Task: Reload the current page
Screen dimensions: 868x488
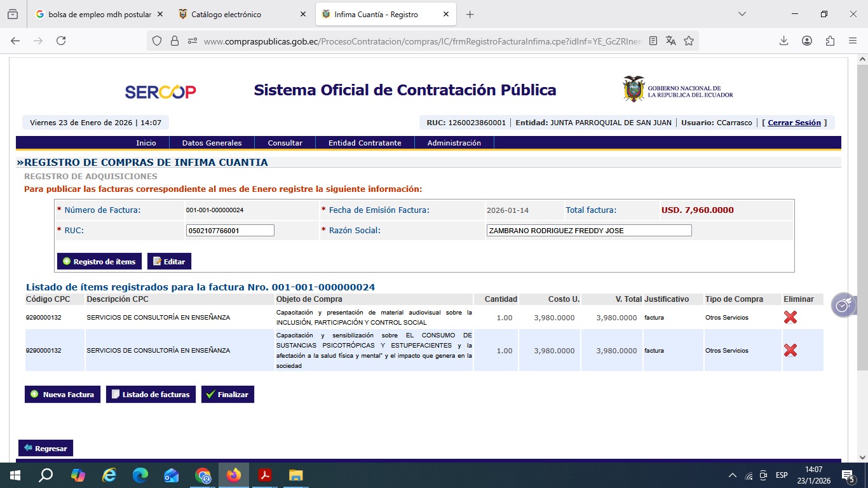Action: (x=61, y=41)
